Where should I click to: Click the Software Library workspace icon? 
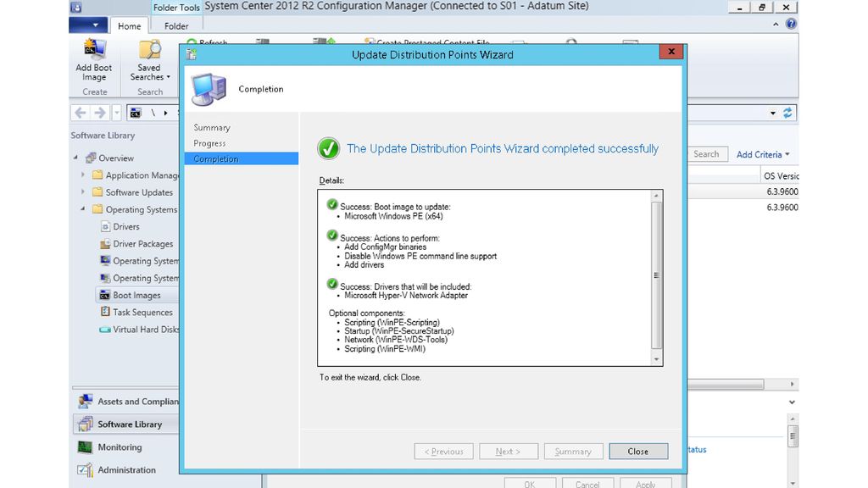[x=86, y=424]
